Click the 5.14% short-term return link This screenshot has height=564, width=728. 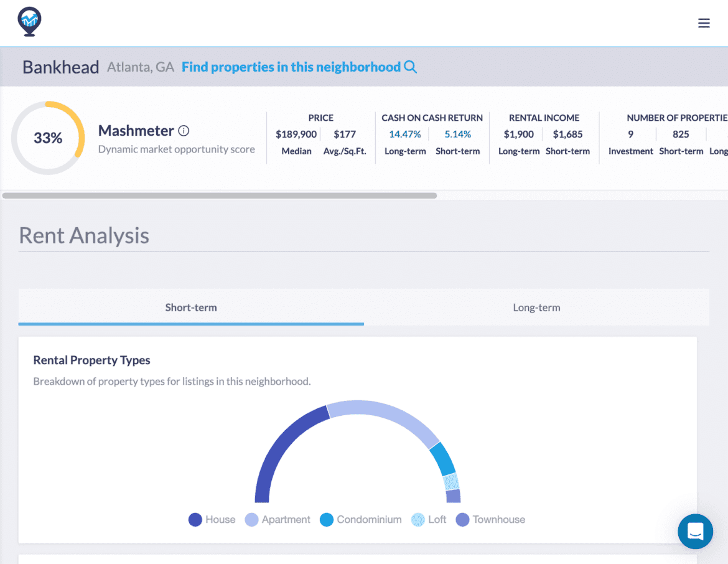tap(458, 134)
